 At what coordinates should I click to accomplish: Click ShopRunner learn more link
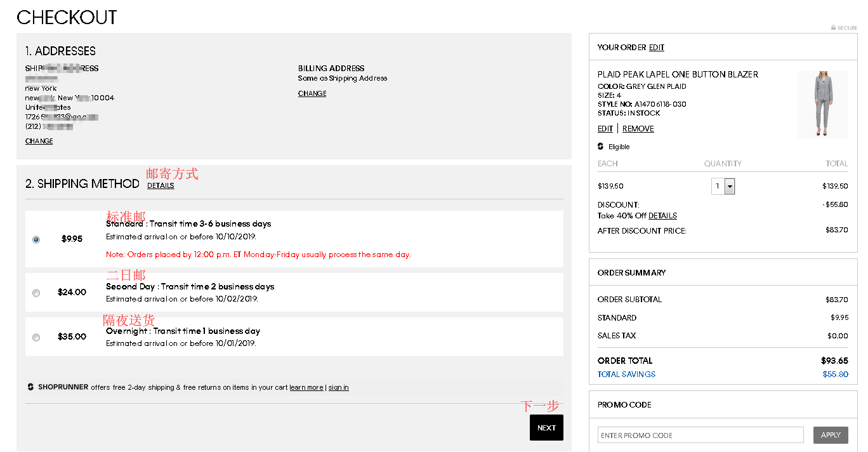tap(306, 387)
